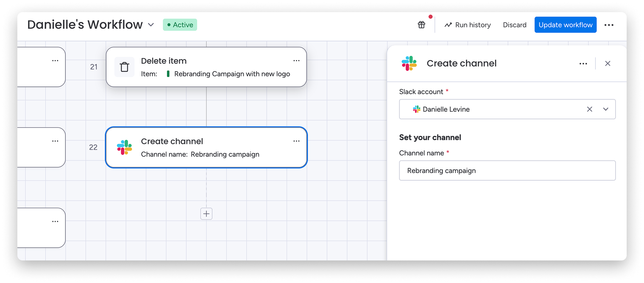Click the Set your channel heading
Screen dimensions: 644x283
pos(430,137)
